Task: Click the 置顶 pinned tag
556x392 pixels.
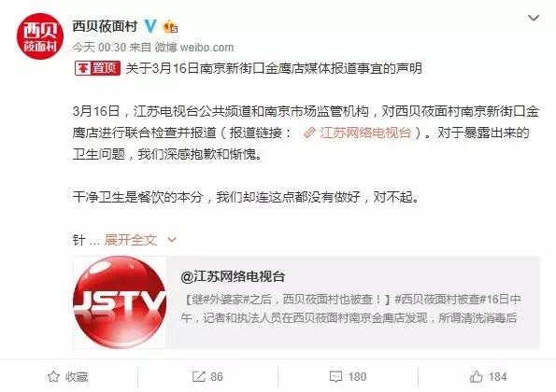Action: coord(97,68)
